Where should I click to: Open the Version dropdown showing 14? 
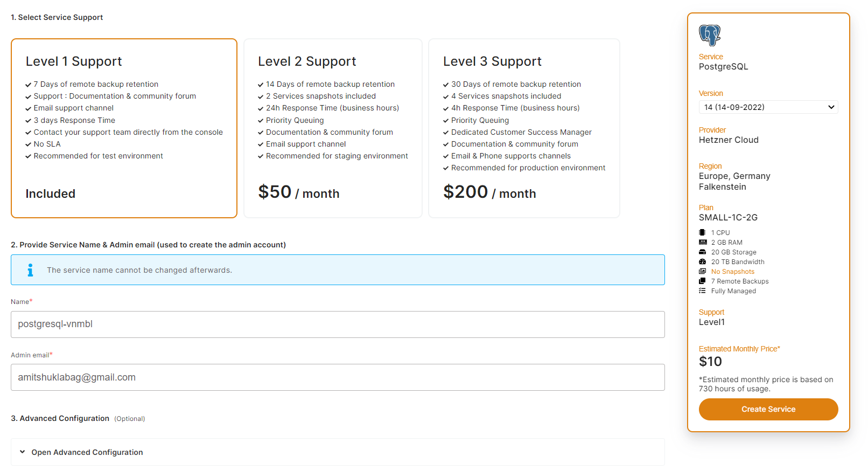(768, 107)
